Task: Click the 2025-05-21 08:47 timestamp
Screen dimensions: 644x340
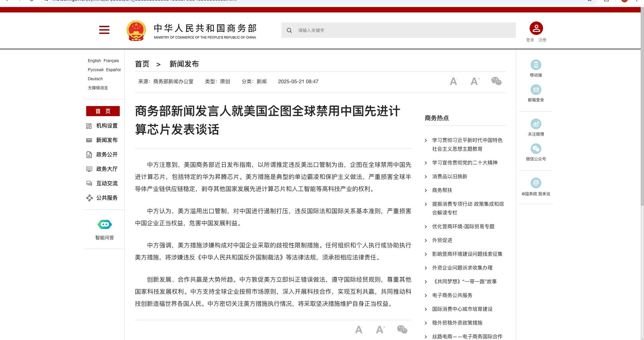Action: 298,82
